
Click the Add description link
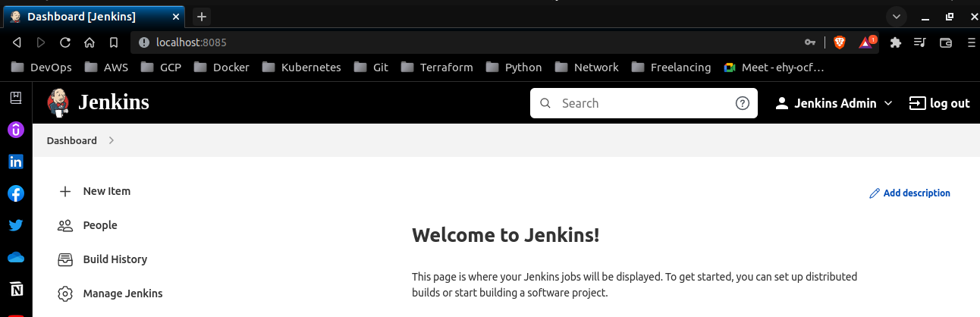[909, 193]
